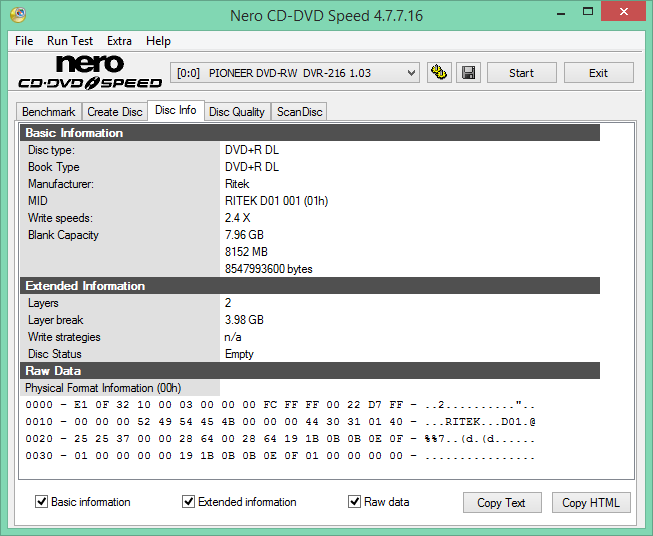Maximize the Nero window

(x=588, y=12)
